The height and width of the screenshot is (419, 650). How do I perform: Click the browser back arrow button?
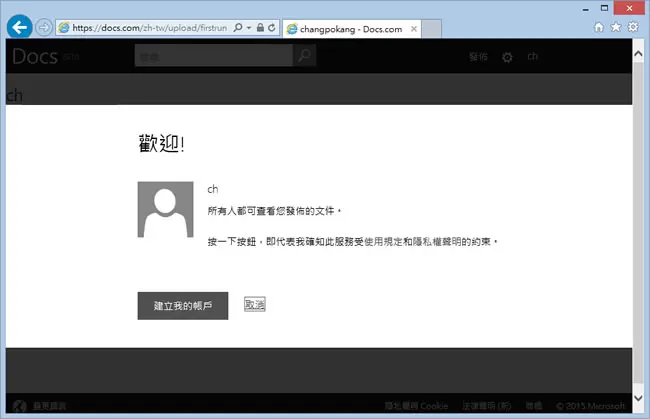(19, 27)
